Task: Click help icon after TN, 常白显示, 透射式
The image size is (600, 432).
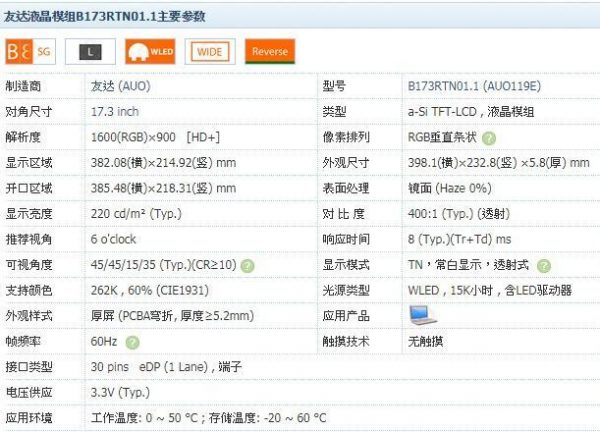Action: coord(544,265)
